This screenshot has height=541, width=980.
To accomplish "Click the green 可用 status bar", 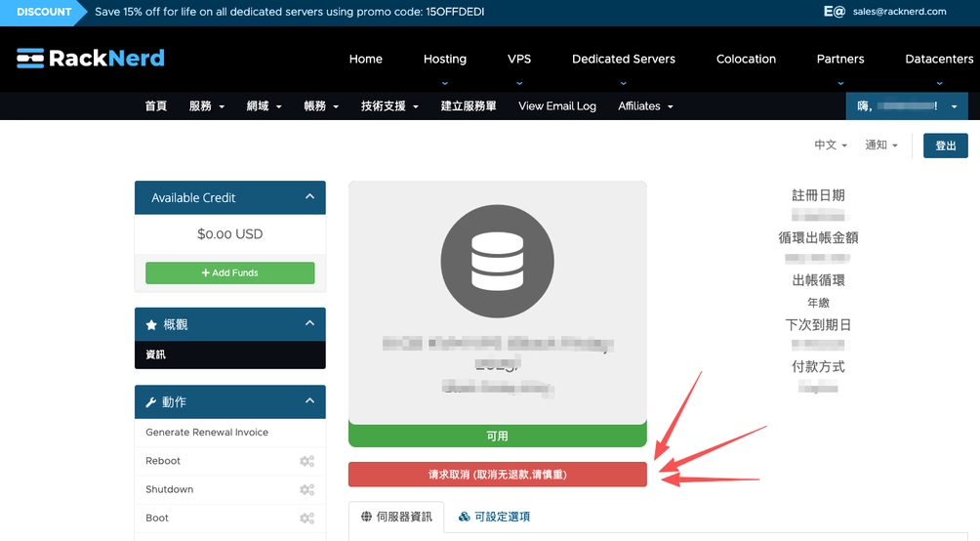I will coord(498,436).
